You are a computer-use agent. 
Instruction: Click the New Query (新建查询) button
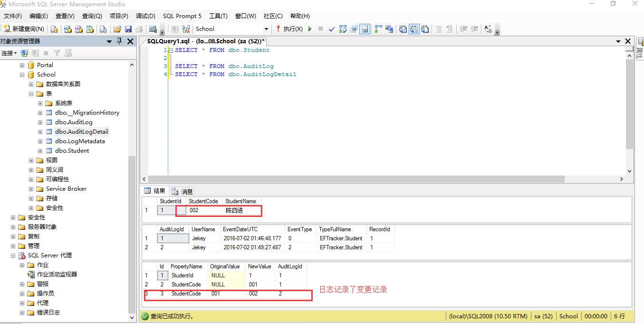[24, 29]
